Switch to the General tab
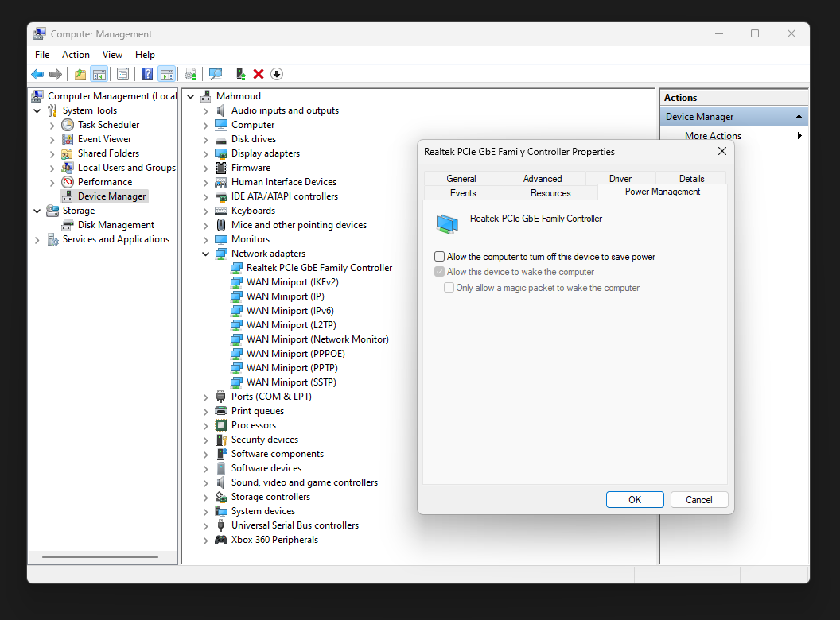 (x=461, y=178)
